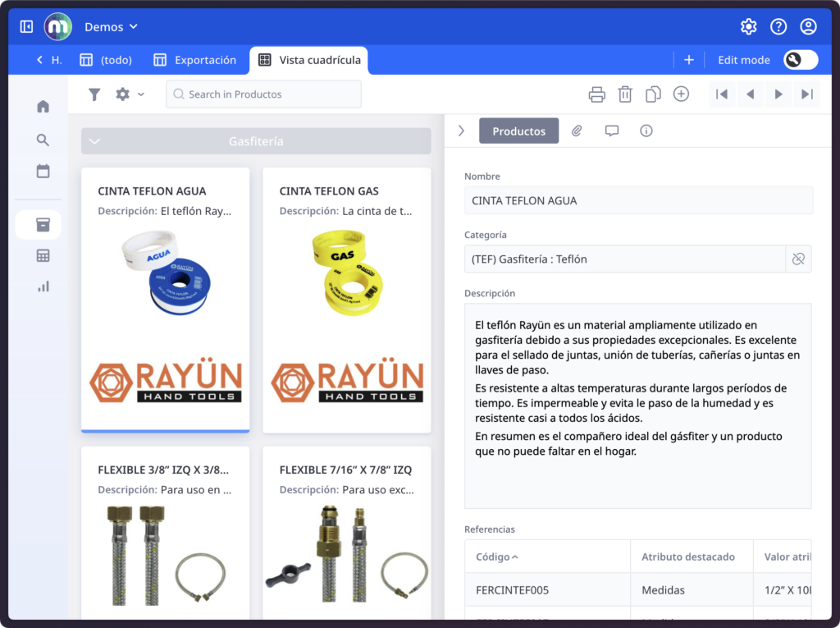Click the yellow GAS teflon tape image
This screenshot has width=840, height=628.
[348, 272]
